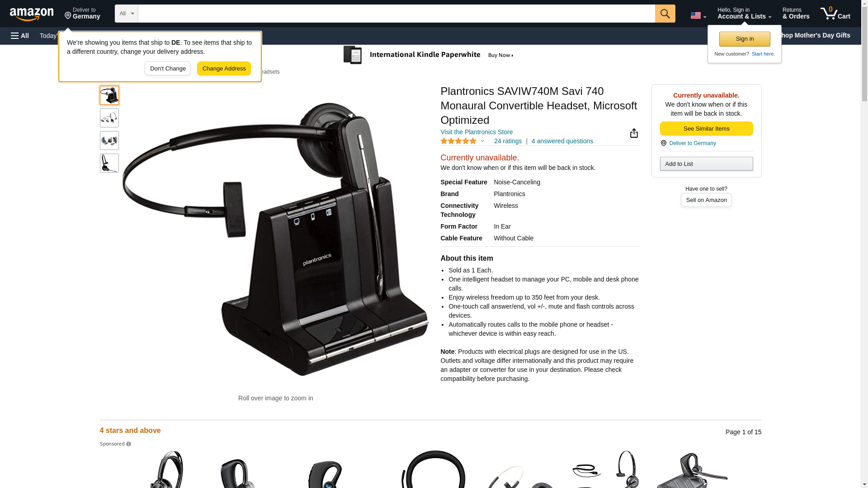Open the Account & Lists dropdown

[x=744, y=14]
